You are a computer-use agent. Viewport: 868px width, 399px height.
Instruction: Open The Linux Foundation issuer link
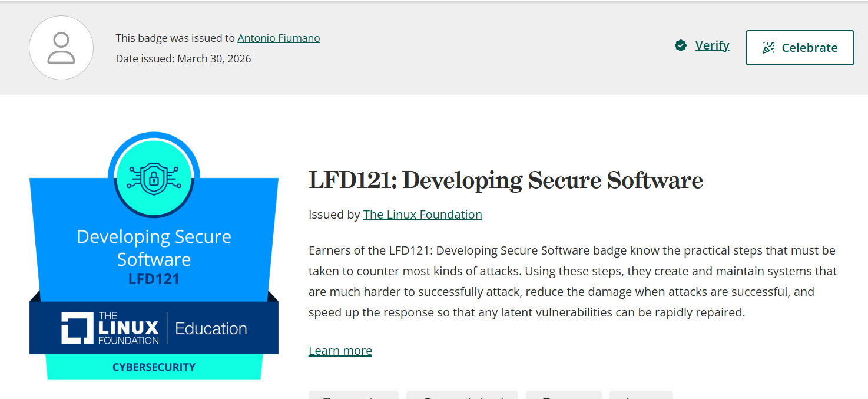[x=423, y=215]
